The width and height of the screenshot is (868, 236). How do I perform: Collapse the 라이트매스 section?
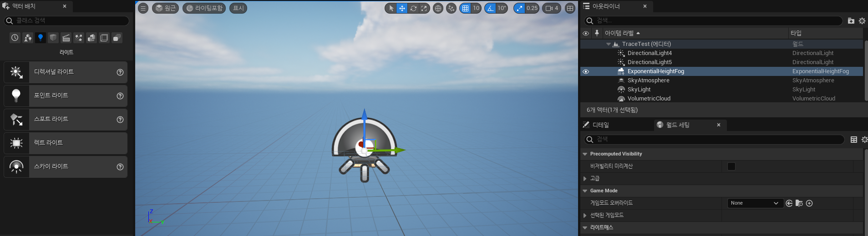pos(585,228)
